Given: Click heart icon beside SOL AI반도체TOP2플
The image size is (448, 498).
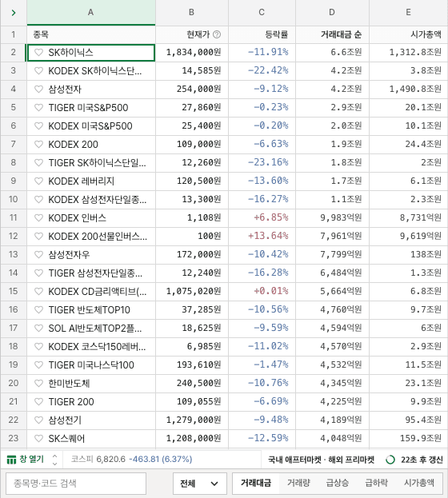Looking at the screenshot, I should tap(38, 329).
